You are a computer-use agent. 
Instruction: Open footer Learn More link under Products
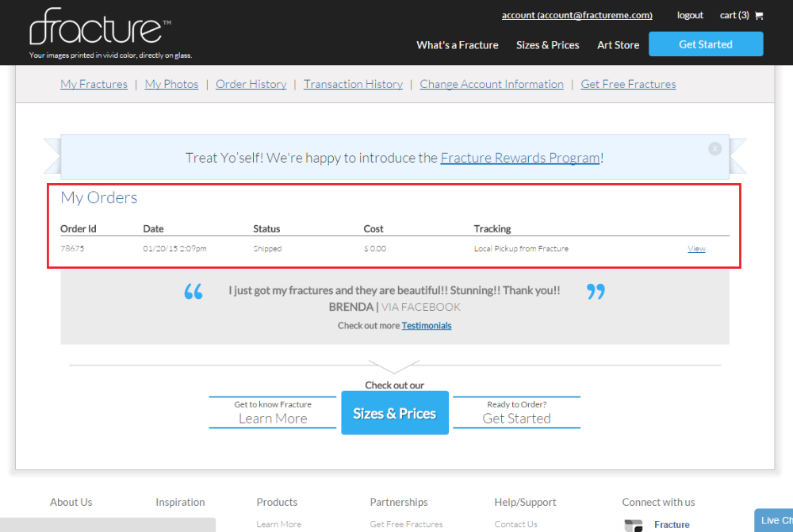tap(278, 524)
